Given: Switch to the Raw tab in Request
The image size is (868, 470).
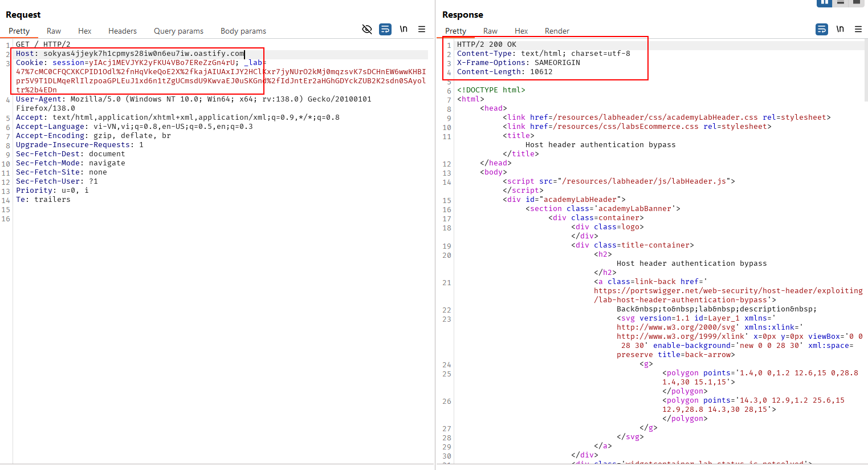Looking at the screenshot, I should (x=54, y=31).
